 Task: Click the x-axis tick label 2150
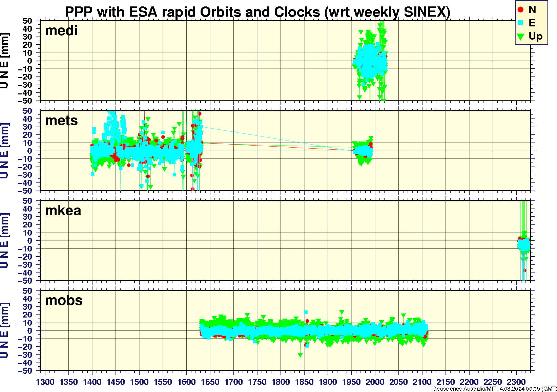446,382
